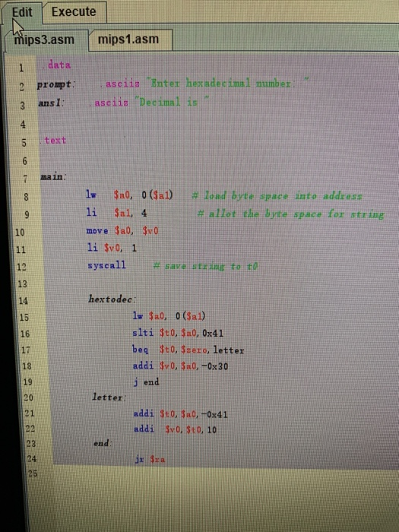Viewport: 399px width, 532px height.
Task: Click the hextodec label
Action: tap(112, 299)
